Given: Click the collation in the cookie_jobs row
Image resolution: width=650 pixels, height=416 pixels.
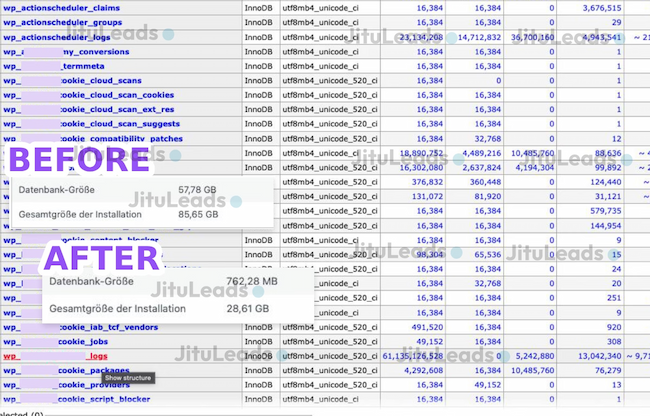Looking at the screenshot, I should pyautogui.click(x=330, y=342).
